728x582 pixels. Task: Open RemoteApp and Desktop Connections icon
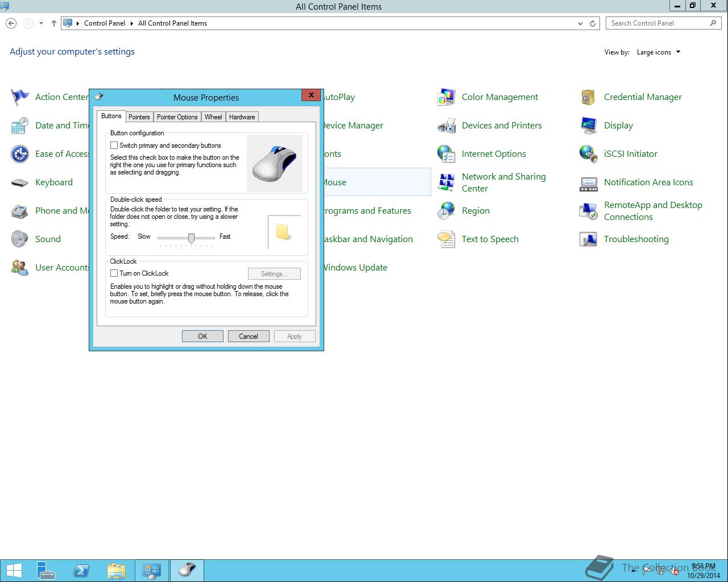click(x=589, y=211)
